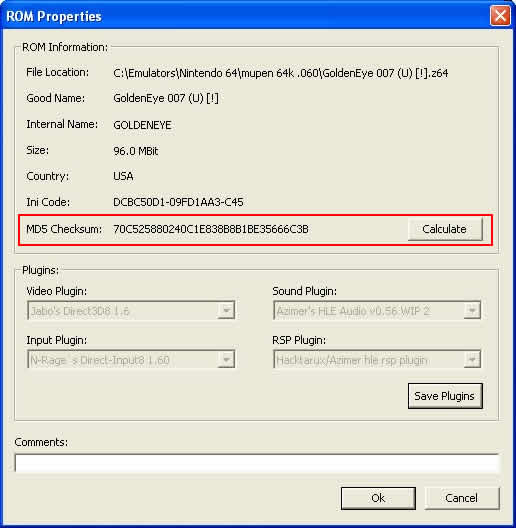The image size is (516, 528).
Task: Open the Video Plugin dropdown arrow
Action: coord(226,310)
